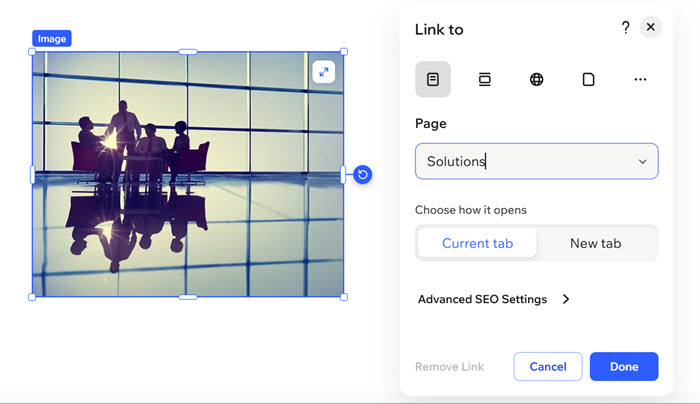Close the Link to panel
The height and width of the screenshot is (404, 700).
[650, 27]
